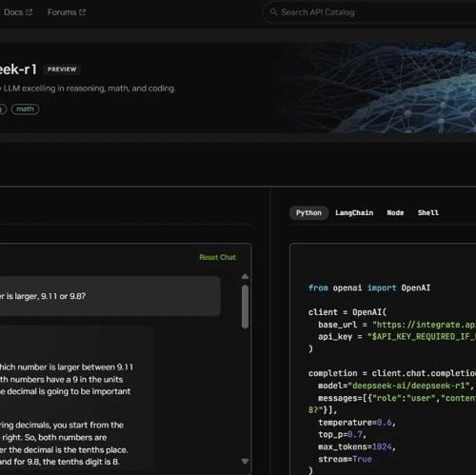
Task: Click the chat scrollbar down arrow
Action: click(x=245, y=461)
